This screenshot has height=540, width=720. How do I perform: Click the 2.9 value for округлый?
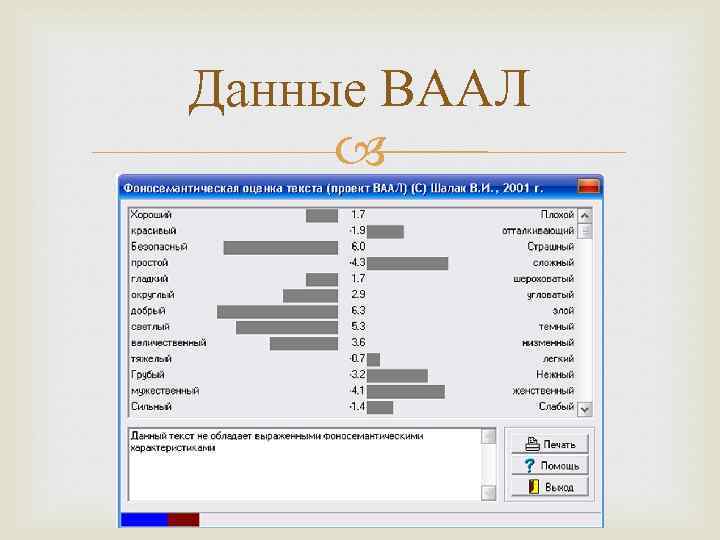tap(358, 295)
